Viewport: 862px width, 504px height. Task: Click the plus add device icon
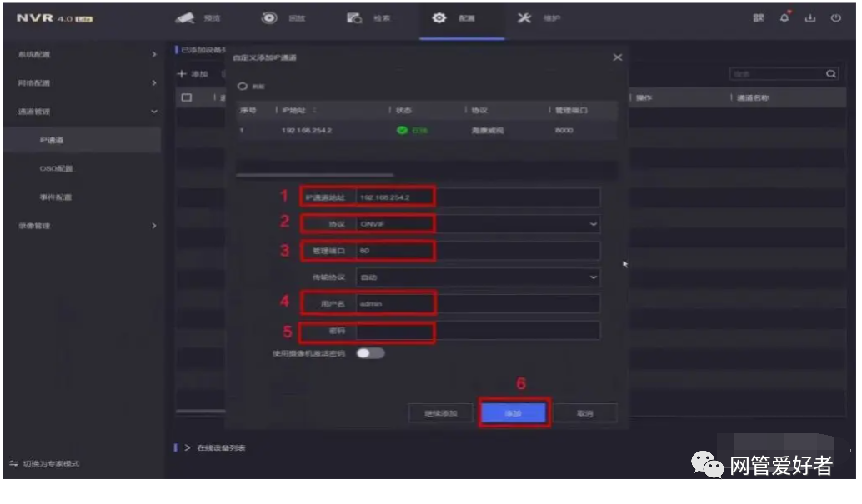[x=182, y=74]
